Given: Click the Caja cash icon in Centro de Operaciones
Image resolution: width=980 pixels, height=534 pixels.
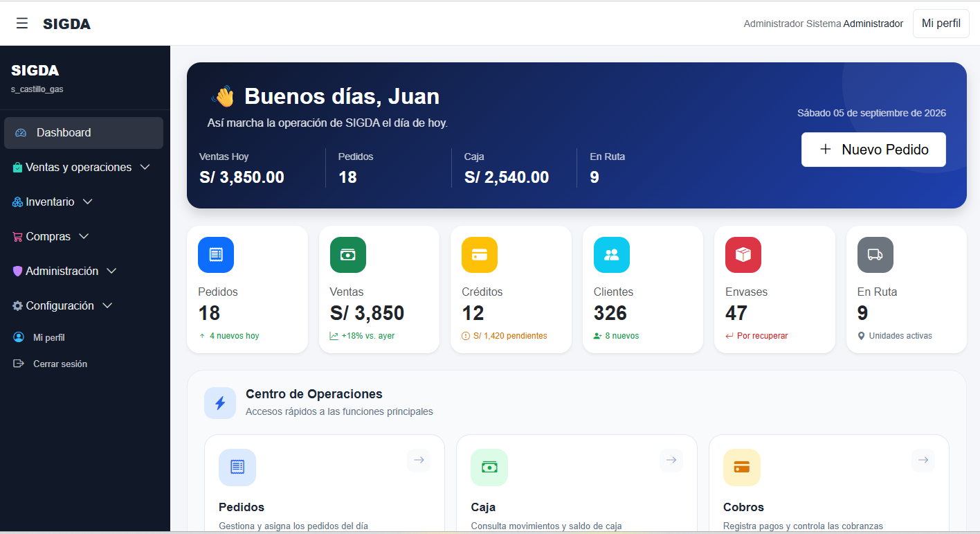Looking at the screenshot, I should tap(489, 468).
